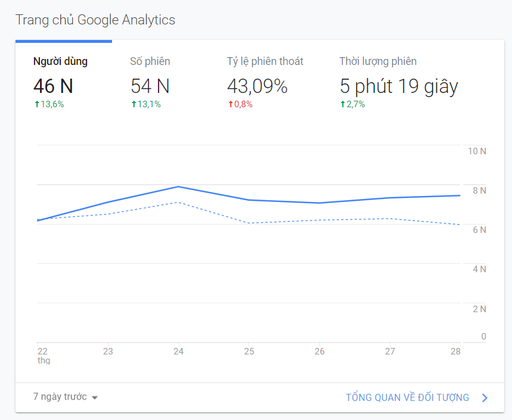Show the Thời lượng phiên metric tab
The width and height of the screenshot is (512, 420).
(378, 61)
